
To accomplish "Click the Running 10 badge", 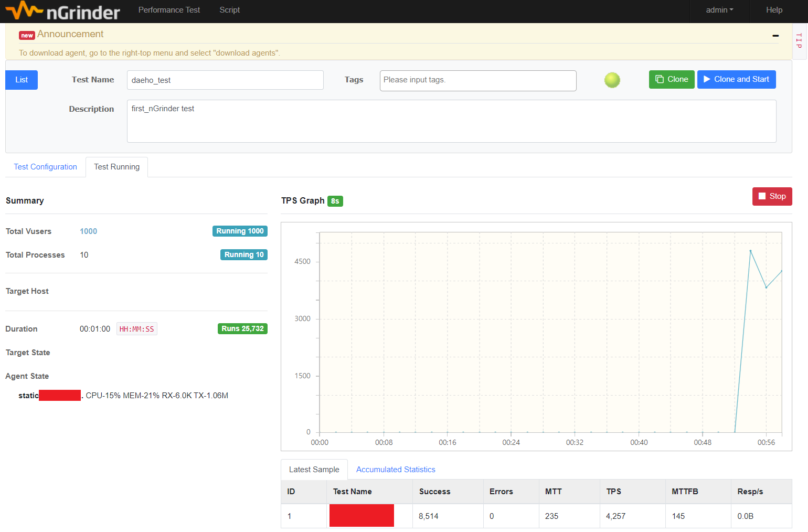I will (x=244, y=255).
